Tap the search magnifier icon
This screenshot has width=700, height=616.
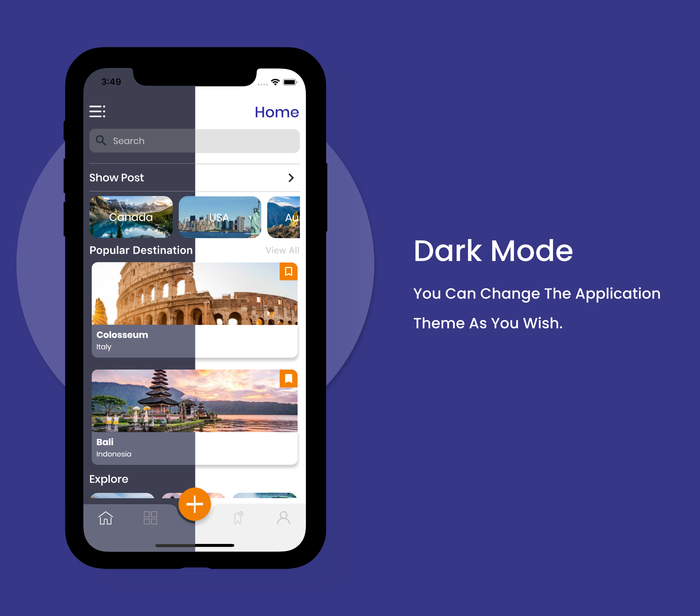coord(101,141)
